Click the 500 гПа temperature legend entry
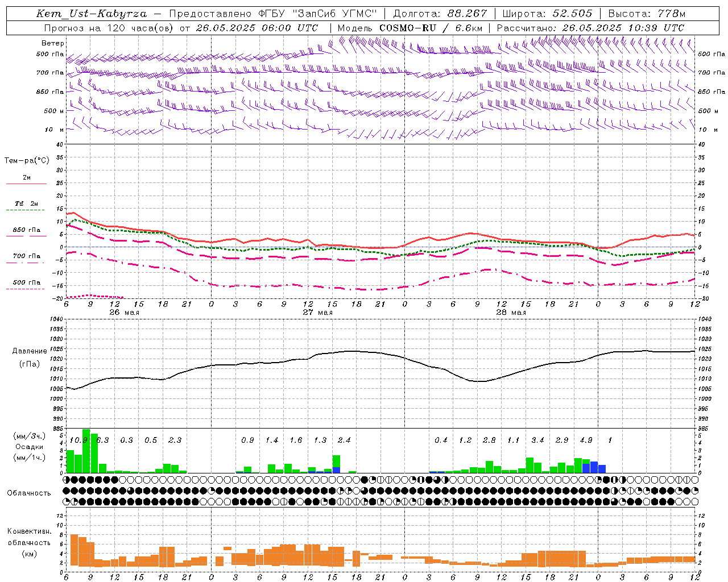The width and height of the screenshot is (728, 582). (26, 282)
